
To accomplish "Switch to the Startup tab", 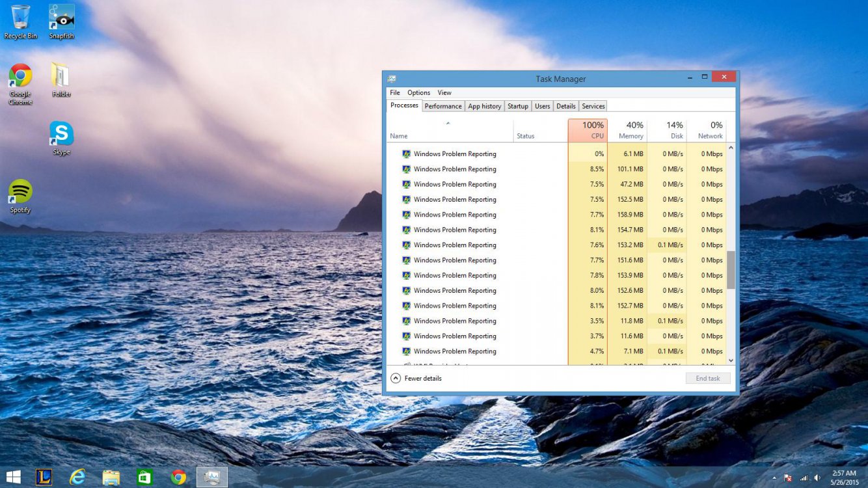I will pos(518,106).
